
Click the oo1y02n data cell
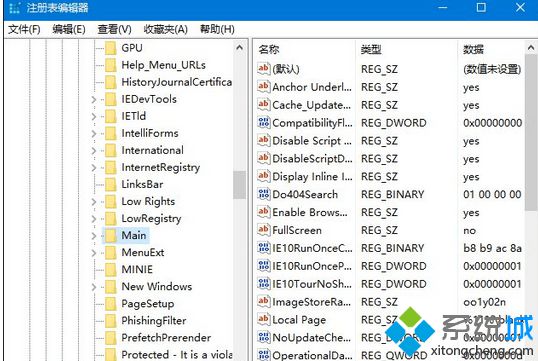(484, 302)
